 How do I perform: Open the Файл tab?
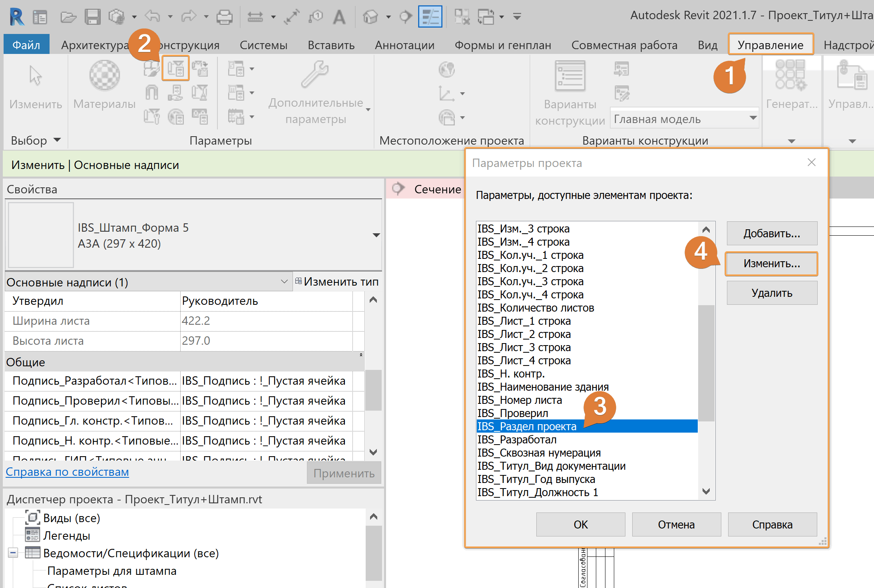point(26,45)
